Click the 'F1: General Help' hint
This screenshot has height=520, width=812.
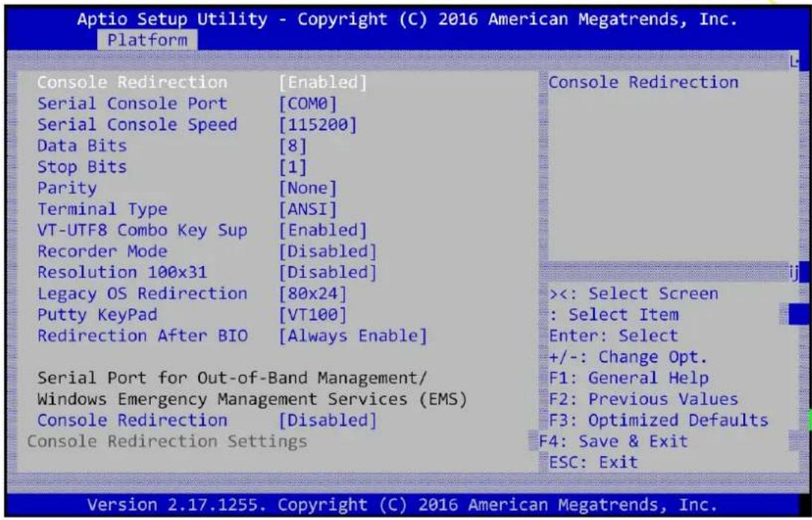point(629,378)
